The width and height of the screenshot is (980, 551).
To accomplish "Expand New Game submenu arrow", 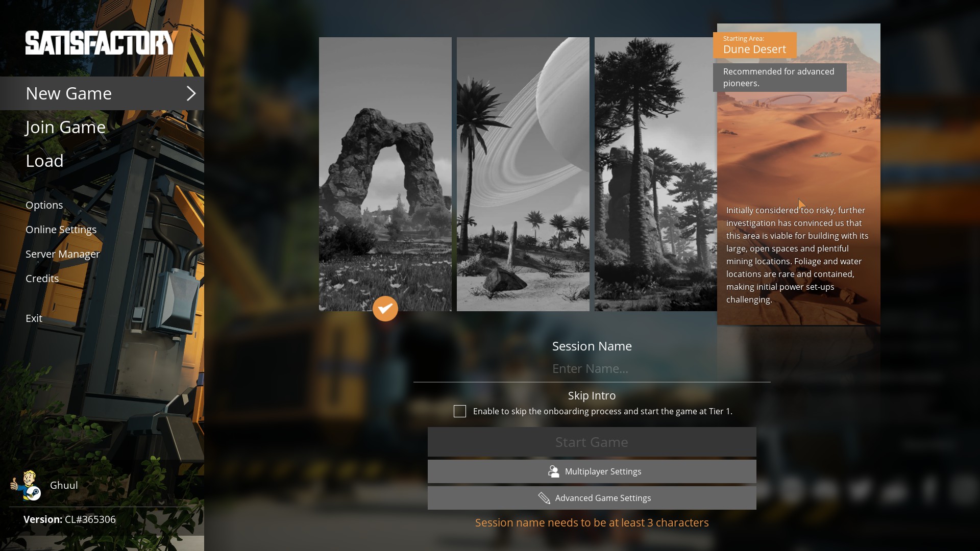I will tap(191, 93).
